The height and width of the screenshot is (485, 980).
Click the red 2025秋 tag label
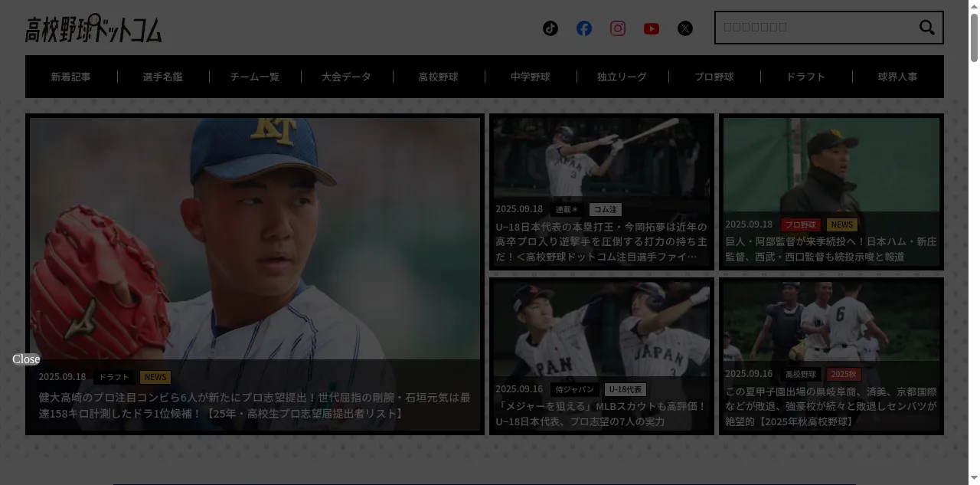[x=844, y=374]
